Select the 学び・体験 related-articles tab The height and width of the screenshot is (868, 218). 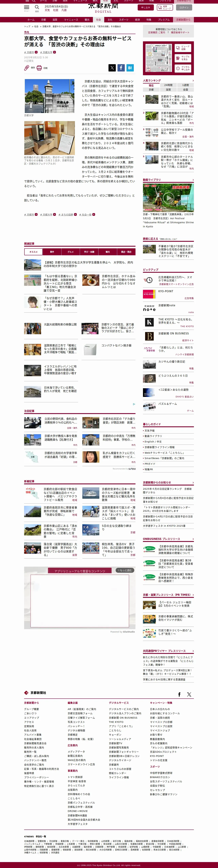pyautogui.click(x=89, y=252)
